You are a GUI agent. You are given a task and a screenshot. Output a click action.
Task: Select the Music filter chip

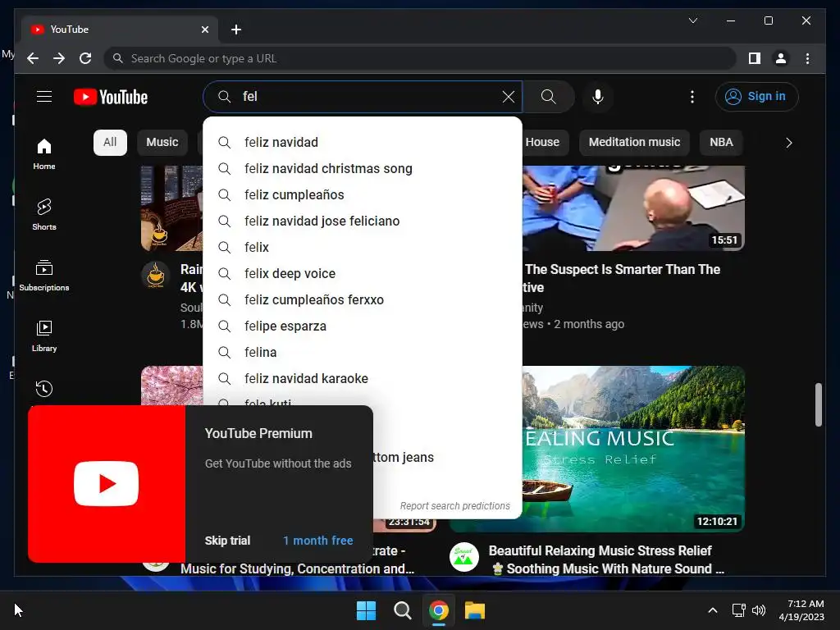[162, 142]
